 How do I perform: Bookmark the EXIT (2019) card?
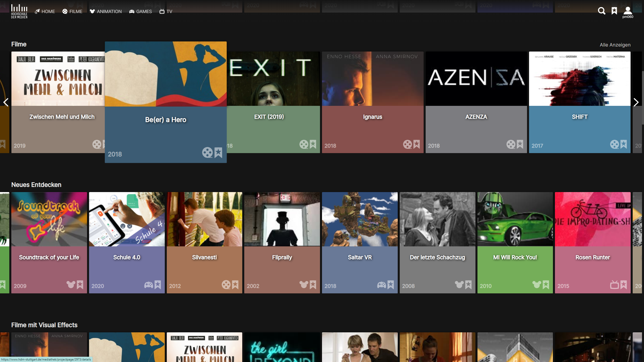pos(313,144)
